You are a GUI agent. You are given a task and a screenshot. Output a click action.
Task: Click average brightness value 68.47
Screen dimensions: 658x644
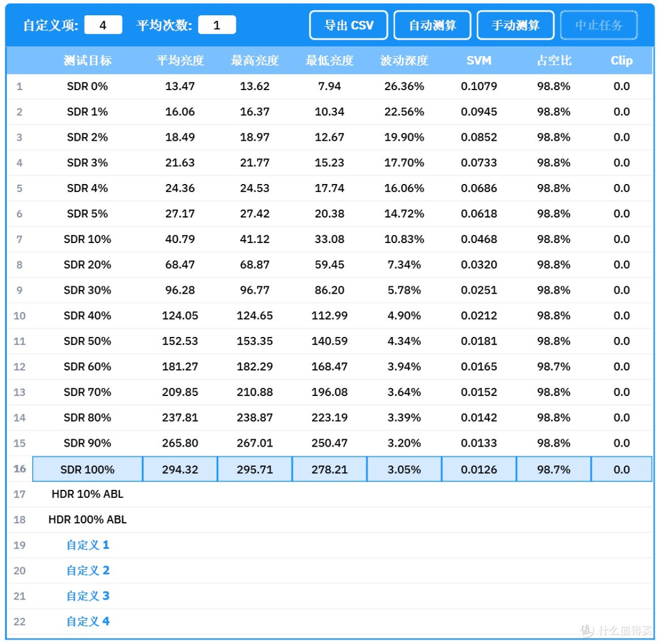[180, 265]
